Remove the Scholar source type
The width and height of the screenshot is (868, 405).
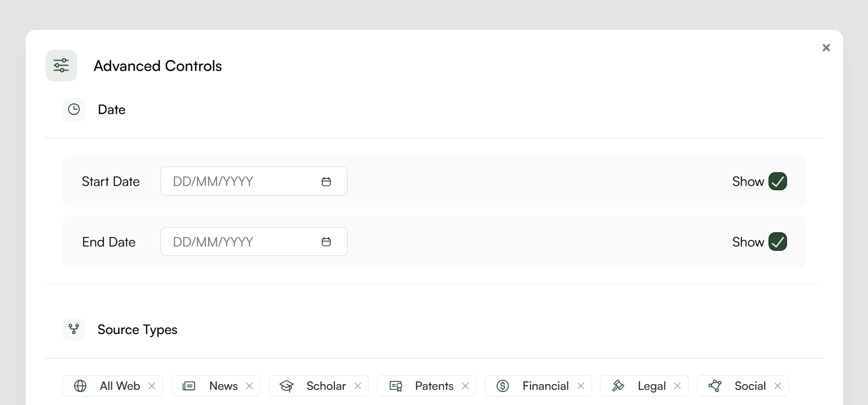point(358,386)
